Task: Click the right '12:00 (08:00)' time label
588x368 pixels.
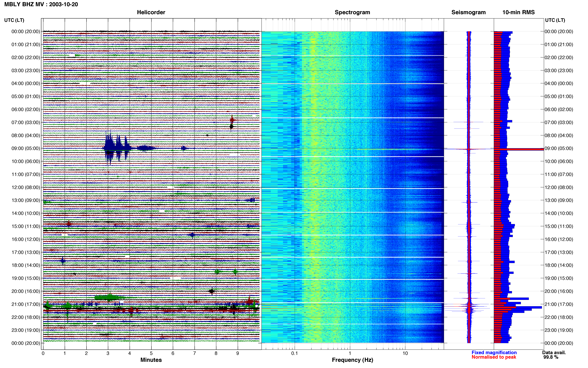Action: pos(559,187)
